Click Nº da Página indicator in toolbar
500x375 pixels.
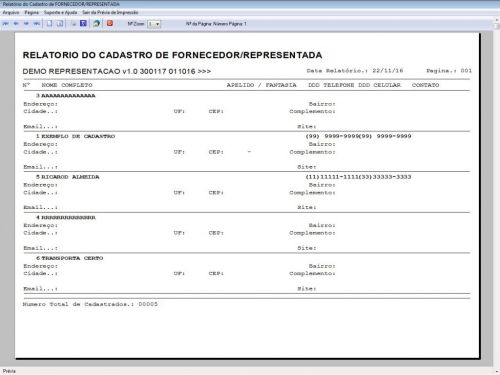click(216, 24)
